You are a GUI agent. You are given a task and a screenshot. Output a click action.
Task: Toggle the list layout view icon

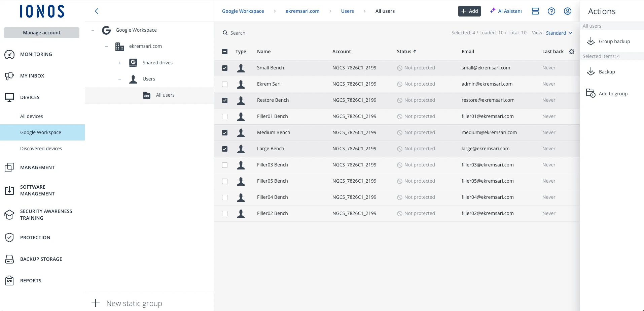(x=535, y=11)
